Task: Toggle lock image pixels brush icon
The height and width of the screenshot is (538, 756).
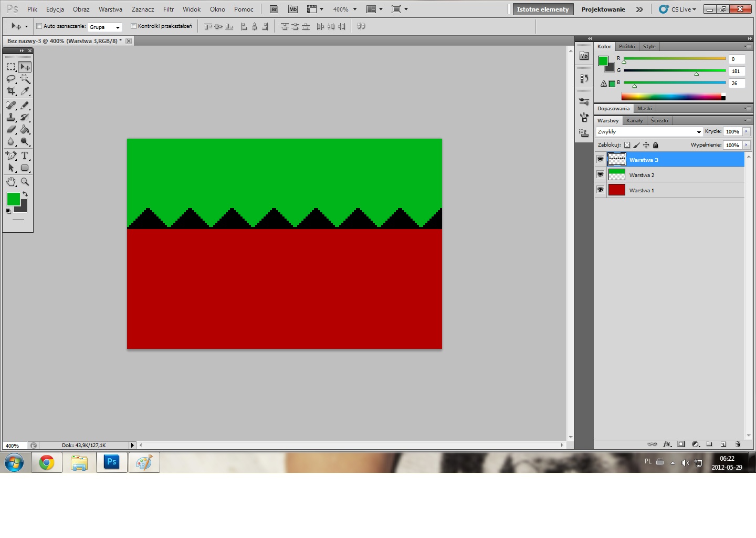Action: [x=637, y=145]
